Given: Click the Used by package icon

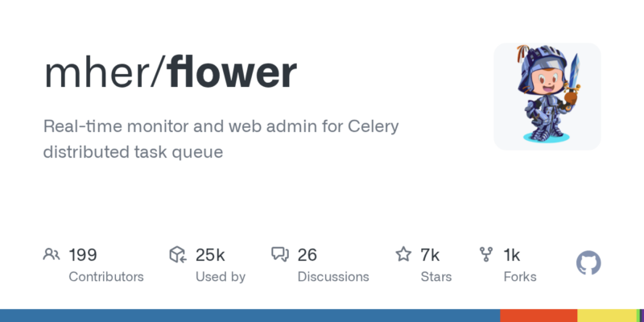Looking at the screenshot, I should pyautogui.click(x=178, y=255).
